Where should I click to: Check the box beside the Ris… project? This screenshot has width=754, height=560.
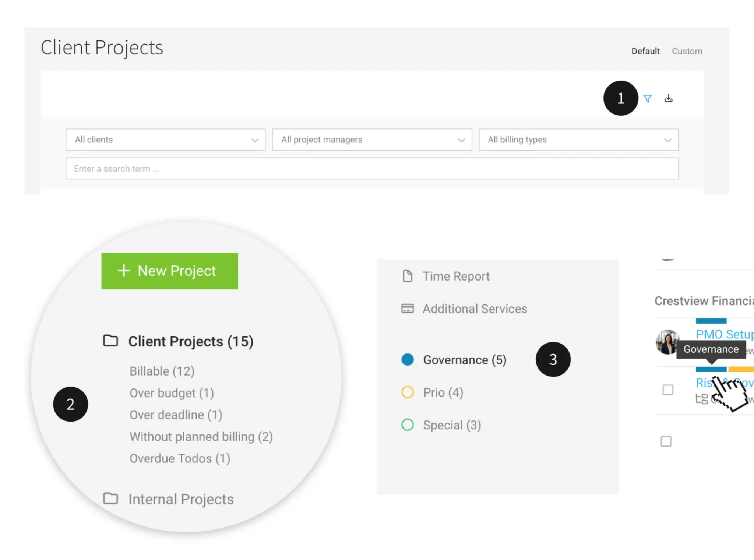pyautogui.click(x=668, y=390)
